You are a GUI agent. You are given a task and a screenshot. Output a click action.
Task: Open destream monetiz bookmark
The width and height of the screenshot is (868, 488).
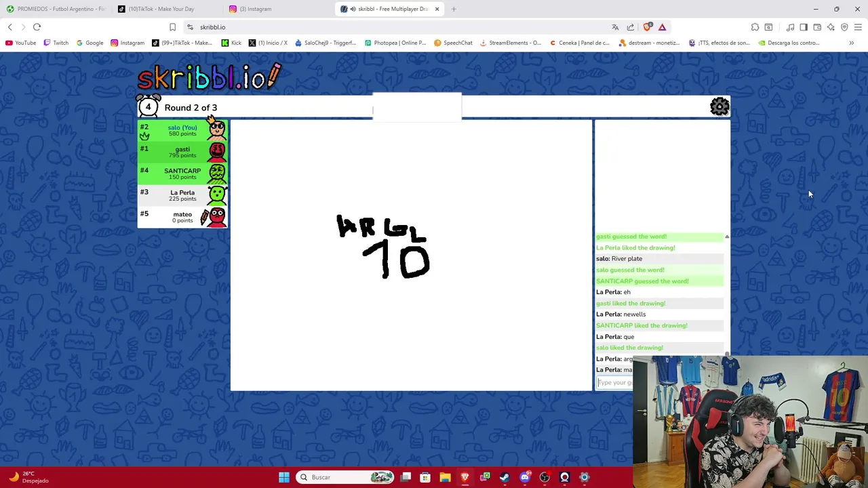tap(649, 43)
